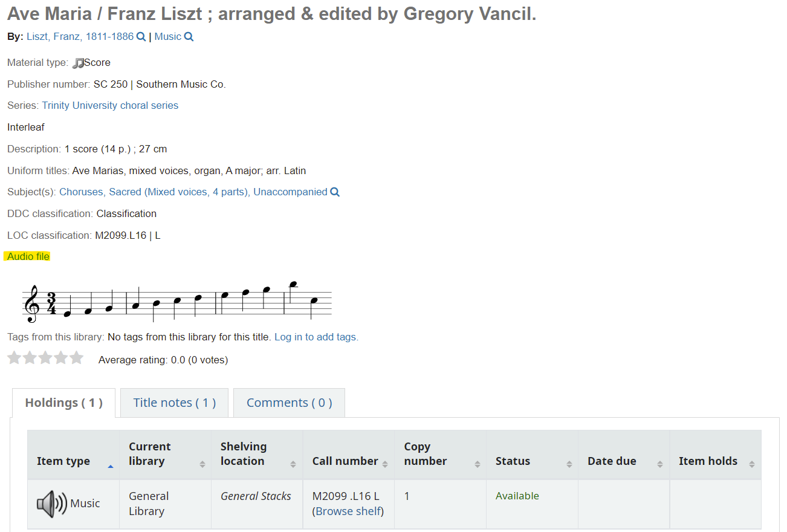The width and height of the screenshot is (787, 532).
Task: Open the Comments ( 0 ) tab
Action: pyautogui.click(x=289, y=403)
